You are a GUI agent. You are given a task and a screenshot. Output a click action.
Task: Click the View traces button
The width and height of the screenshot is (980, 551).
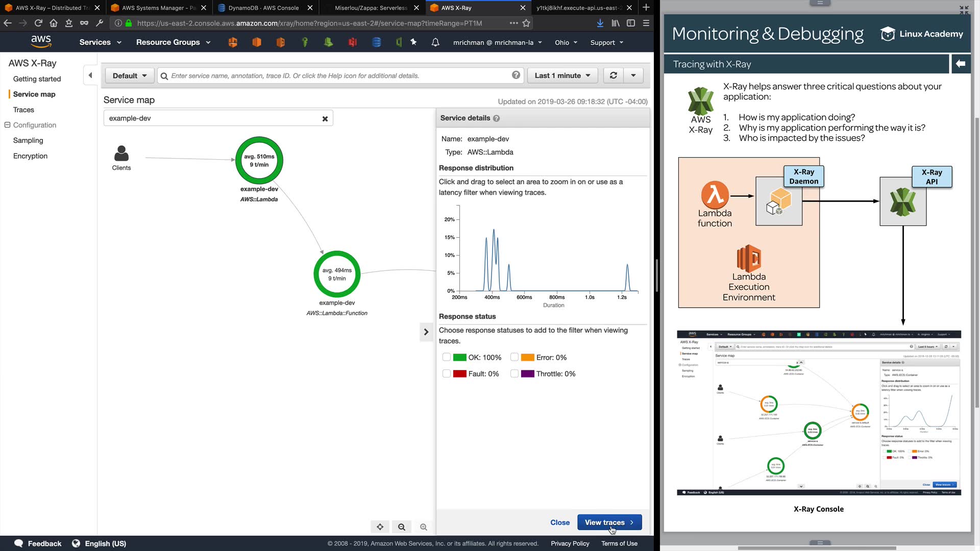(x=609, y=522)
